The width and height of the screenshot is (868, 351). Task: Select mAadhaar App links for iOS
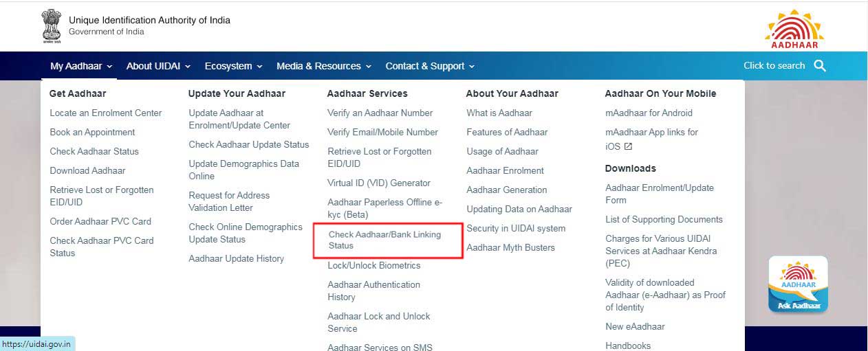point(651,138)
